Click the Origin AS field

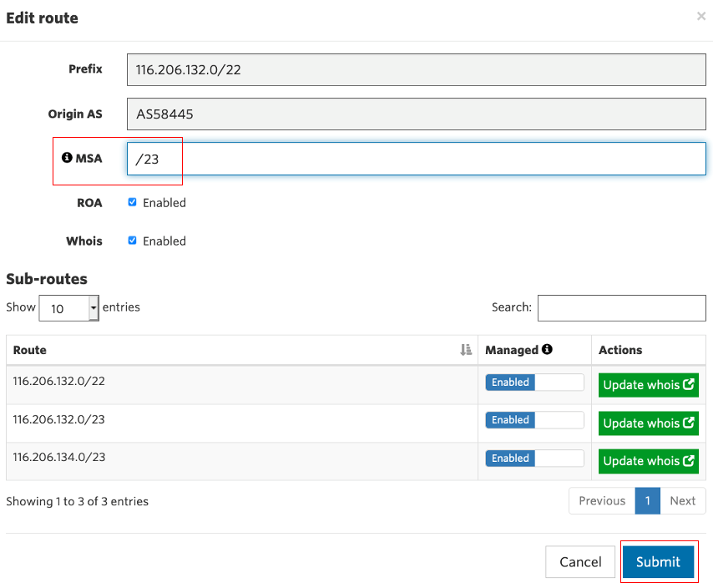[417, 114]
